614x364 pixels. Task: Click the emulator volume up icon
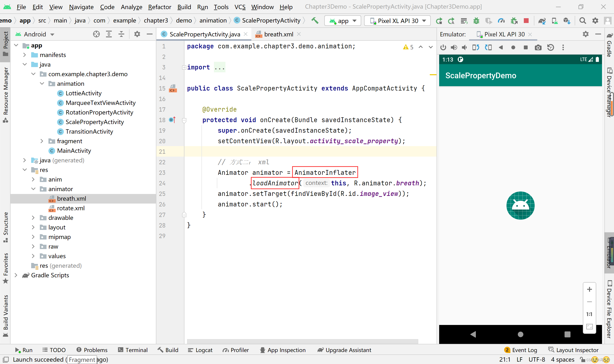454,47
